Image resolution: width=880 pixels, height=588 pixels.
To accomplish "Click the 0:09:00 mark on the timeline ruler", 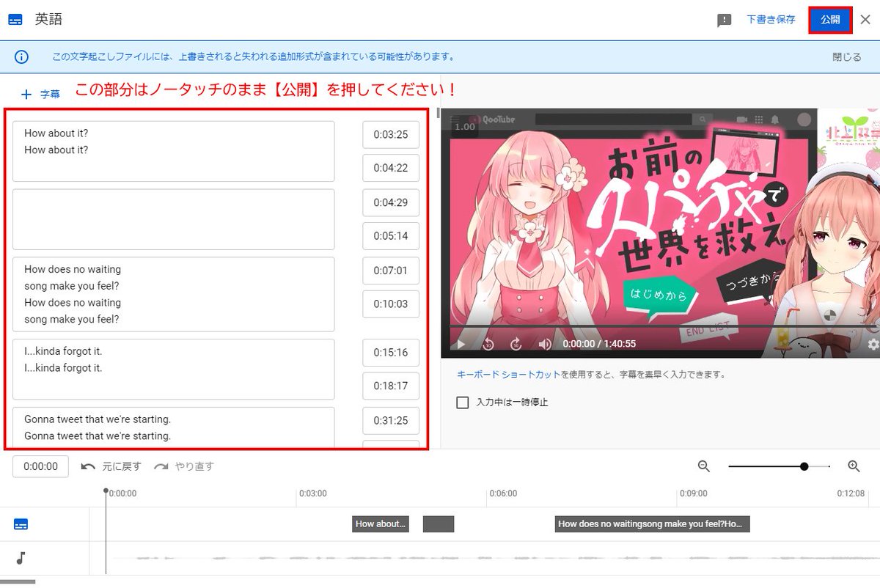I will tap(693, 493).
